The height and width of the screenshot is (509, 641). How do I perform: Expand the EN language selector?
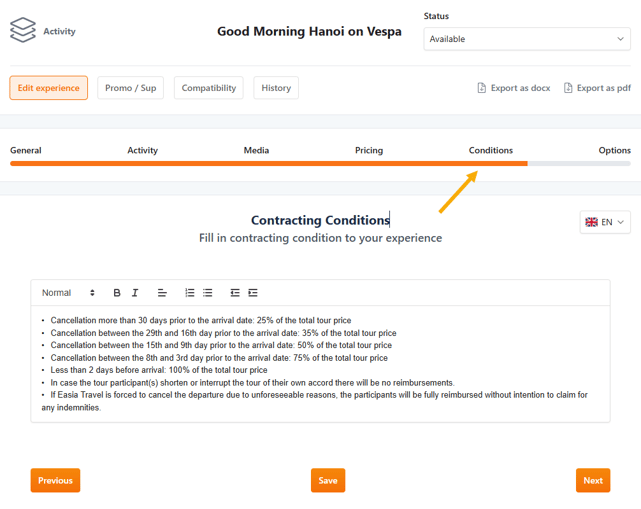coord(605,222)
